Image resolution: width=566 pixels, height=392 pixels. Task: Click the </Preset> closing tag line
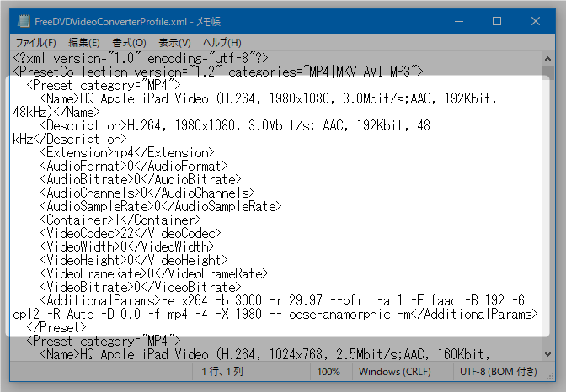point(56,328)
